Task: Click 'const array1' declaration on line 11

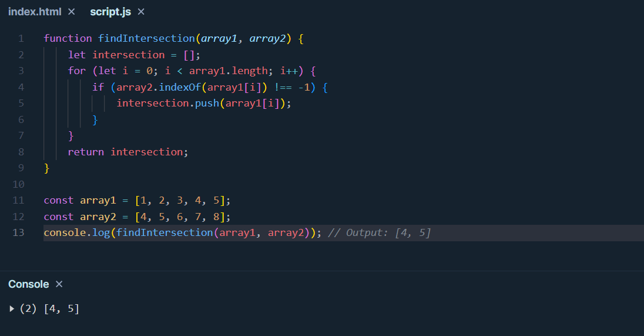Action: click(x=80, y=201)
